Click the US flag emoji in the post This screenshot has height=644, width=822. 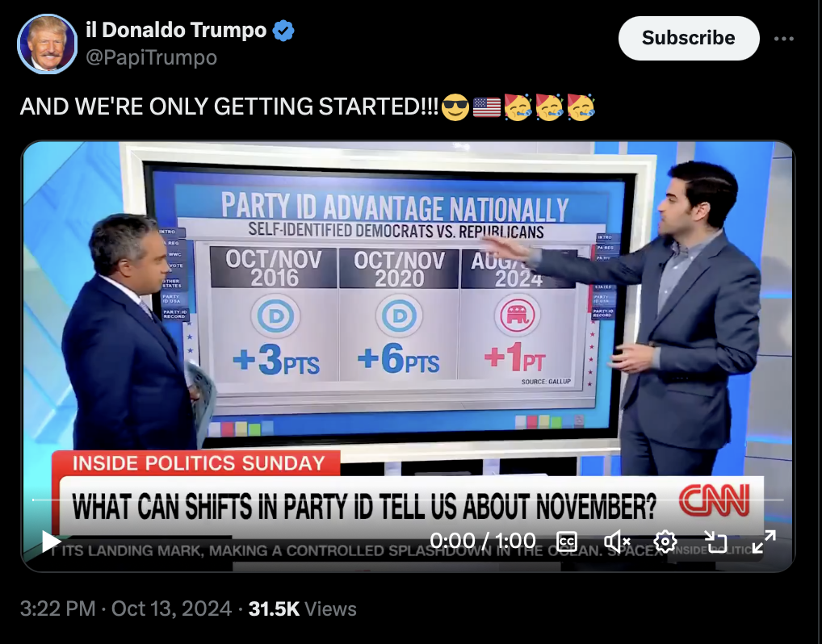pyautogui.click(x=486, y=107)
